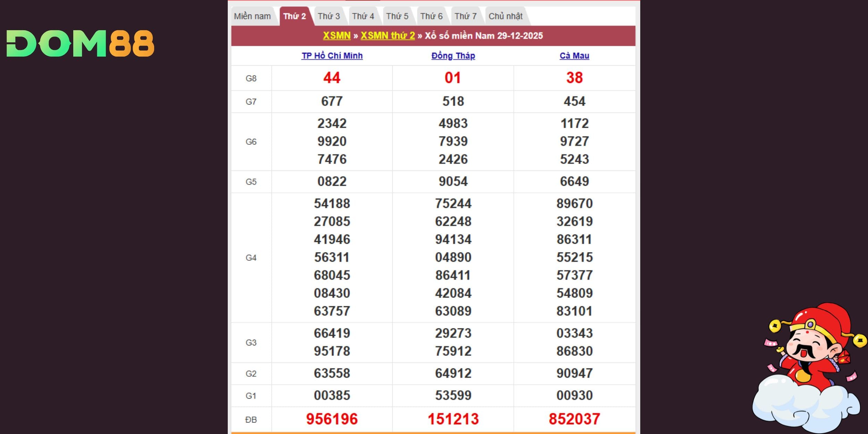This screenshot has width=868, height=434.
Task: Click the breadcrumb title Xổ số miền Nam 29-12-2025
Action: (x=484, y=36)
